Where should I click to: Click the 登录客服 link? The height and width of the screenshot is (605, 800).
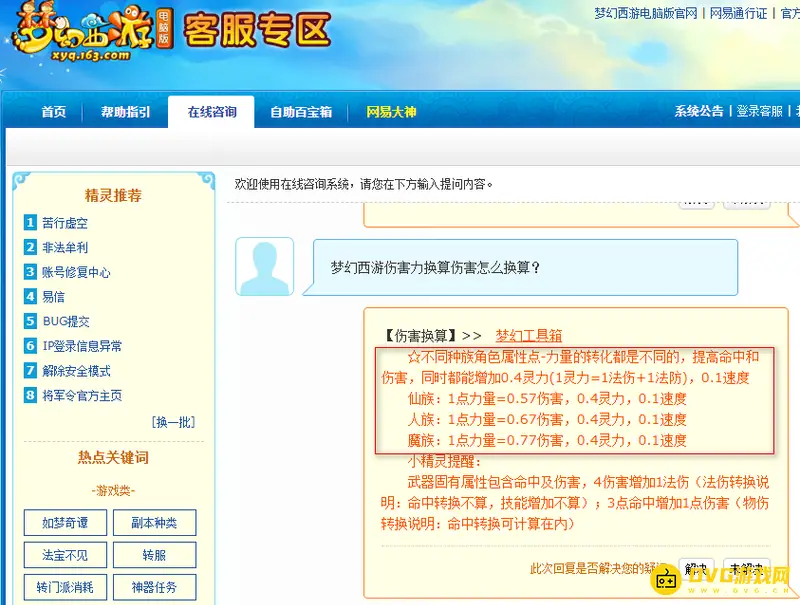759,111
